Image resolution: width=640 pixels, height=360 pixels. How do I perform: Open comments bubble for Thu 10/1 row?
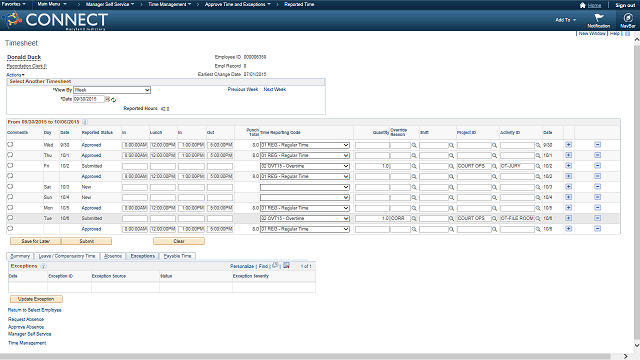tap(10, 155)
